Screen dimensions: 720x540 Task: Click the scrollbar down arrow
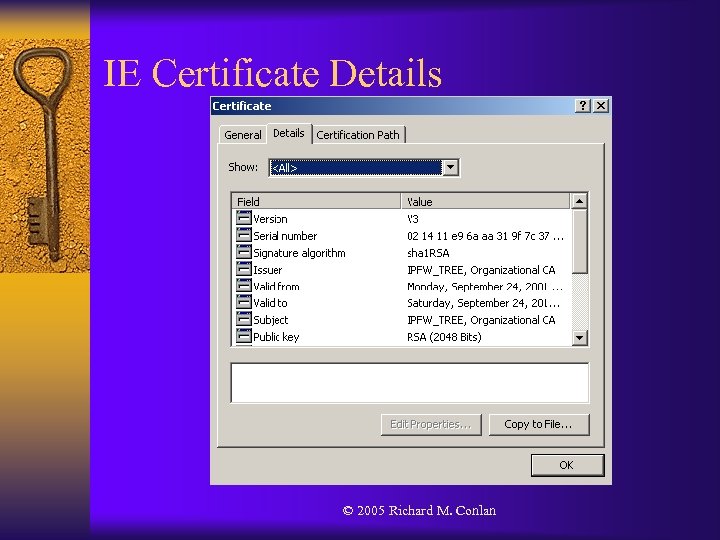pyautogui.click(x=579, y=338)
